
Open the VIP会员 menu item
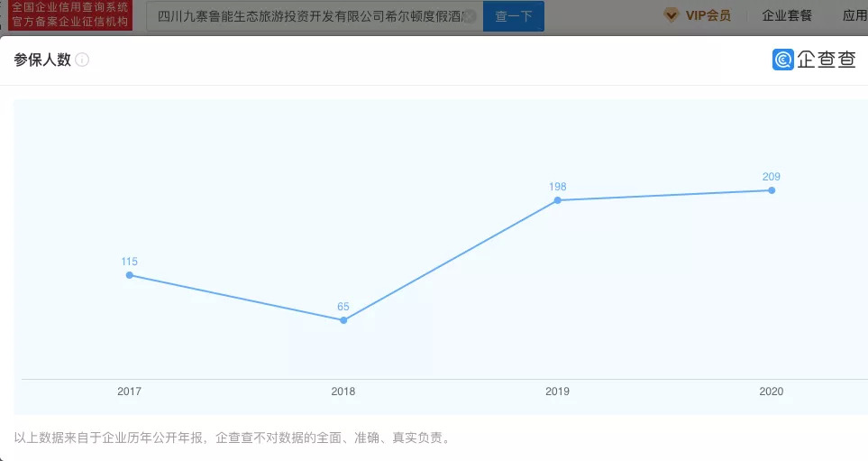point(708,15)
